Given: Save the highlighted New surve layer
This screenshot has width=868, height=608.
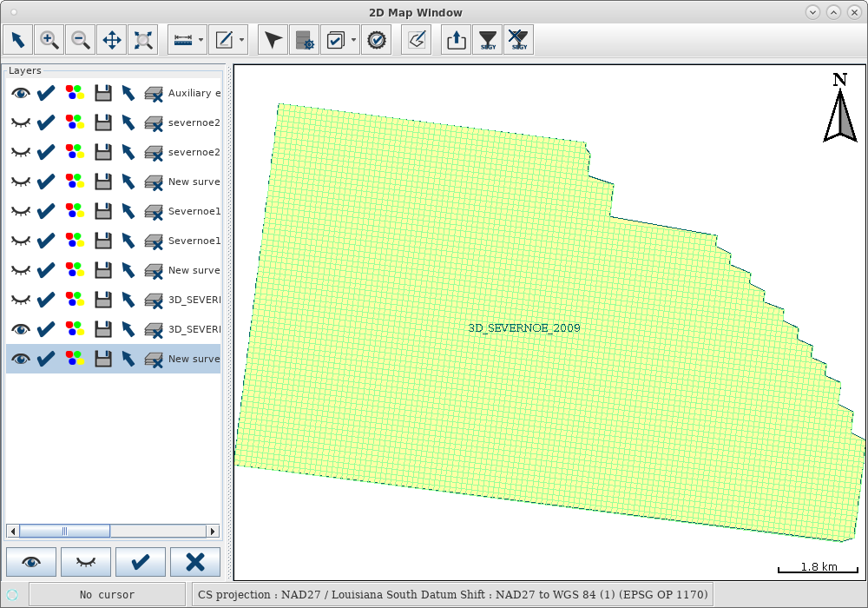Looking at the screenshot, I should pos(103,359).
